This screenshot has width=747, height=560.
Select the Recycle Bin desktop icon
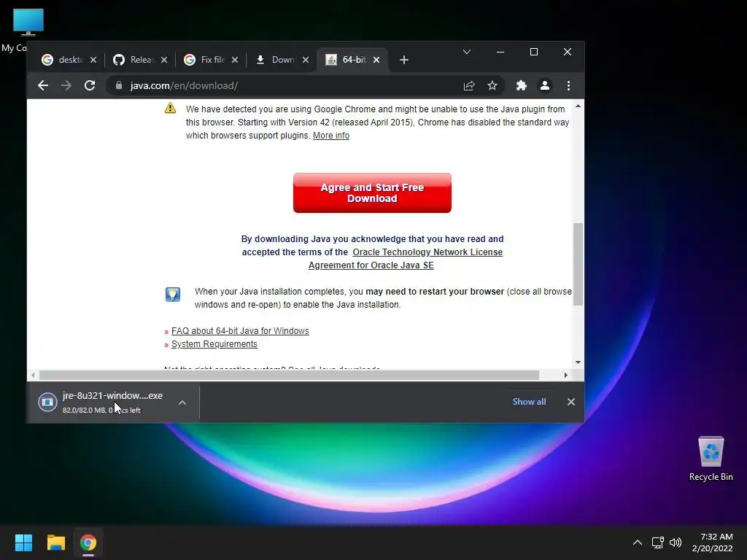pyautogui.click(x=711, y=459)
